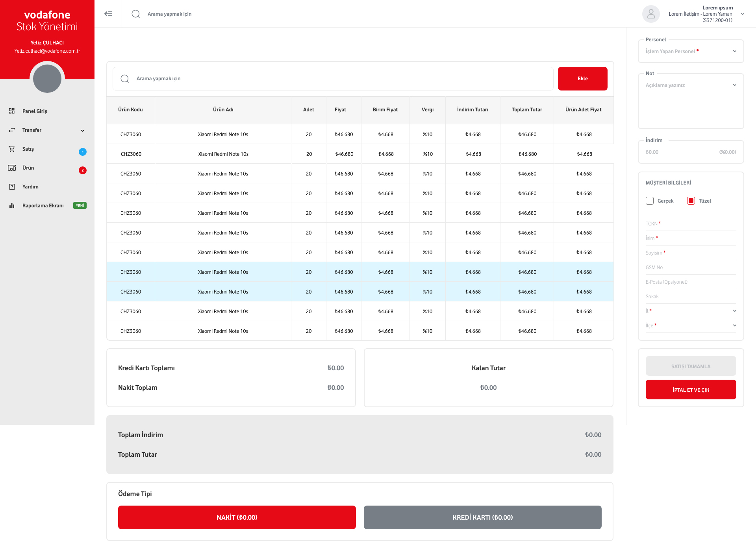Click the Raporlama bar chart icon
Viewport: 756px width, 541px height.
point(12,205)
